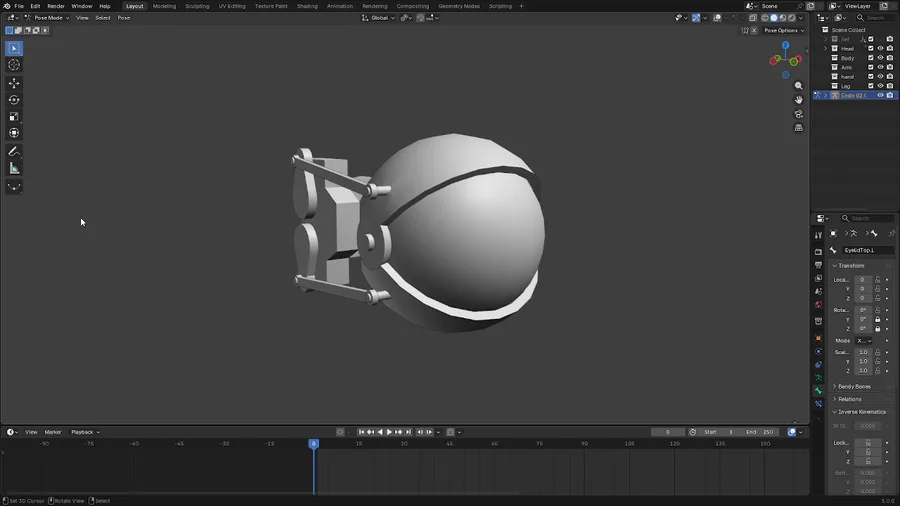Open the Scene properties tab

pos(818,291)
